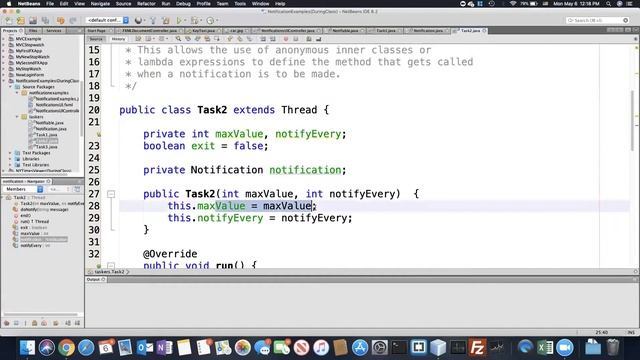Open the File menu
This screenshot has width=640, height=360.
50,4
